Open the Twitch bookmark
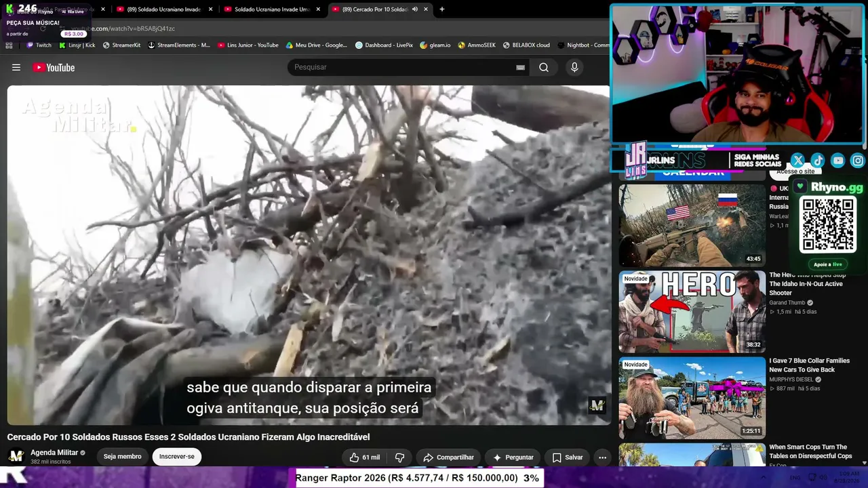Screen dimensions: 868x488 coord(39,45)
